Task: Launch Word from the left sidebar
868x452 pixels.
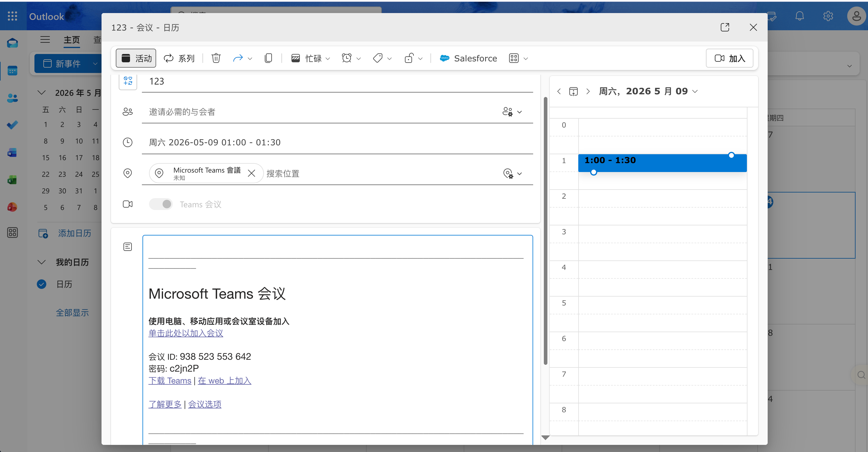Action: pos(12,152)
